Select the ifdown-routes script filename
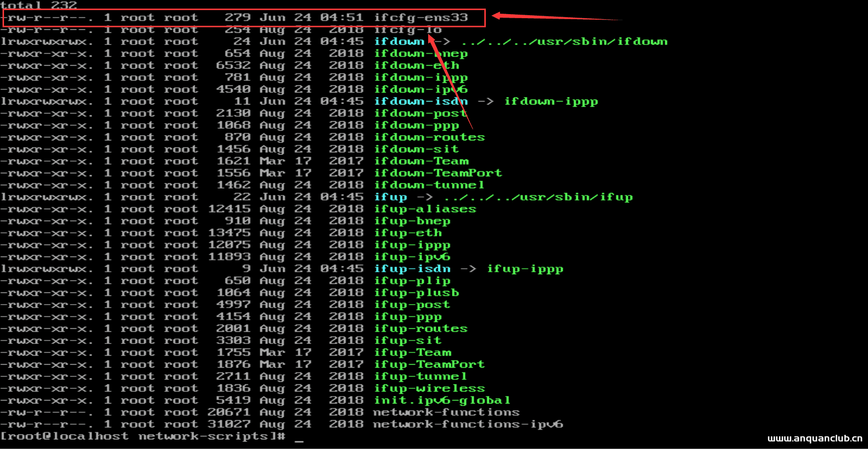Viewport: 868px width, 449px height. (x=429, y=137)
